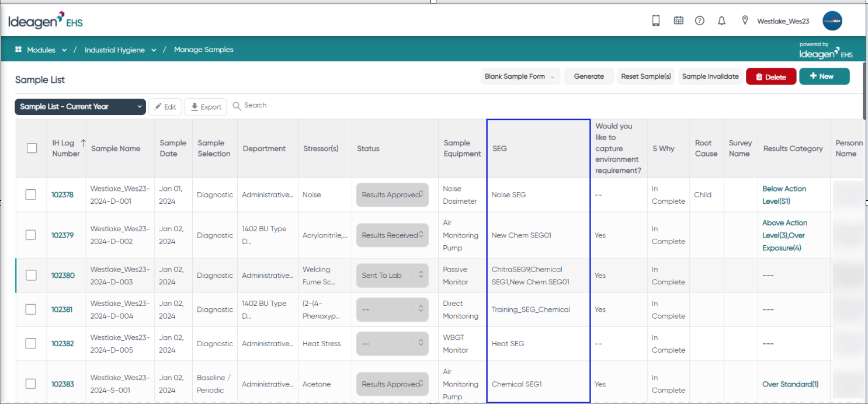Check the row for sample 102379
The height and width of the screenshot is (404, 868).
(31, 235)
